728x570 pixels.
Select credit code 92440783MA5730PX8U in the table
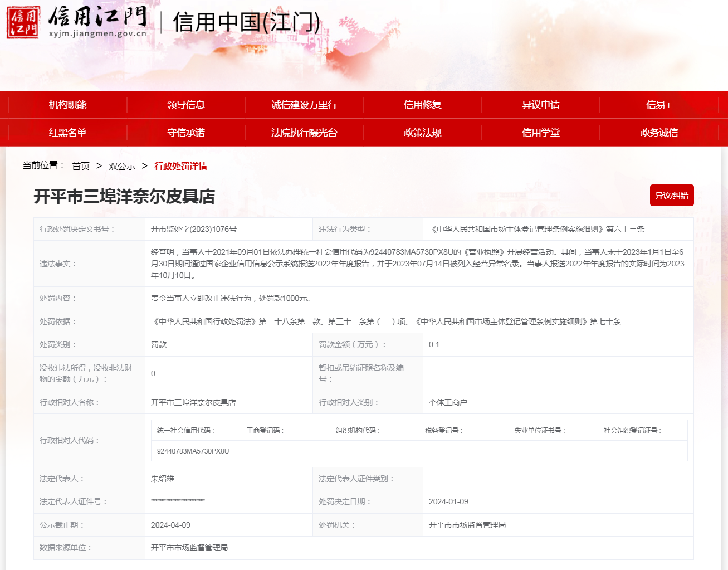[x=193, y=451]
